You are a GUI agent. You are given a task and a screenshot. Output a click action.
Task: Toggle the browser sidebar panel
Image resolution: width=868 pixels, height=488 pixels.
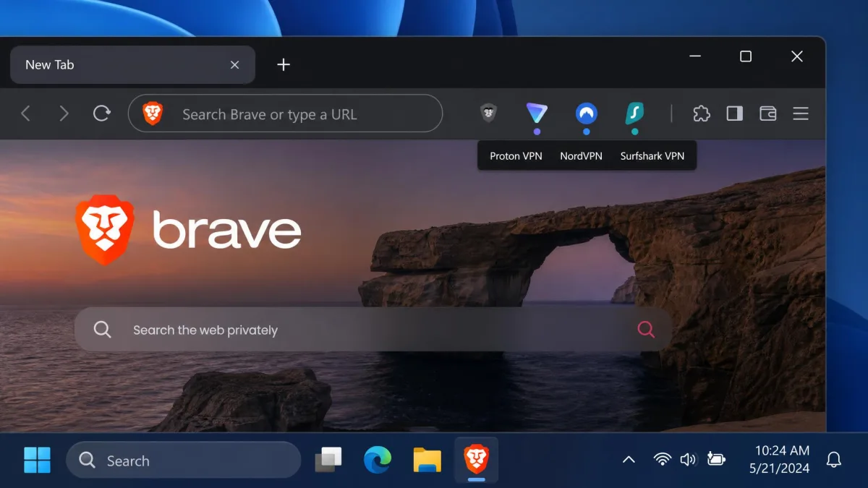[x=735, y=114]
